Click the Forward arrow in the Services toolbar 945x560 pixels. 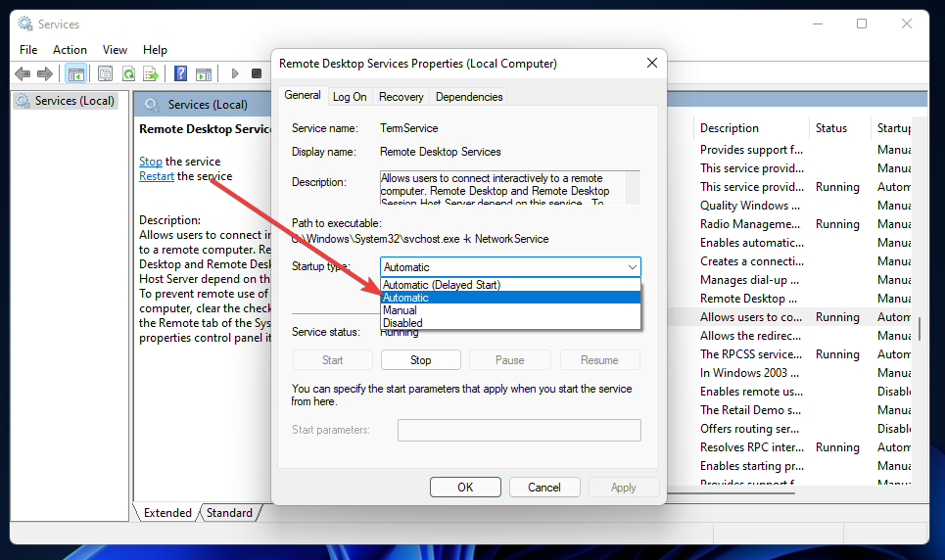click(45, 73)
